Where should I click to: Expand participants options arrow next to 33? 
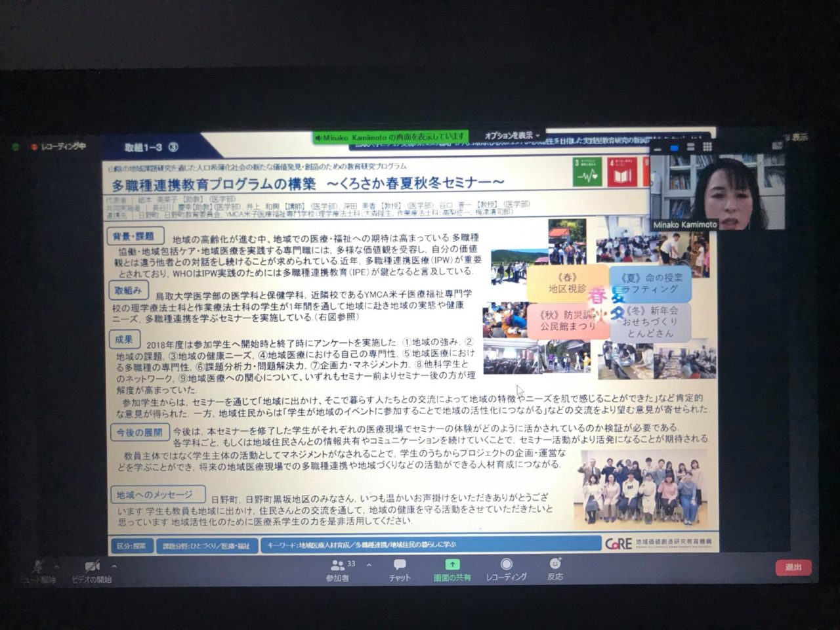point(369,565)
